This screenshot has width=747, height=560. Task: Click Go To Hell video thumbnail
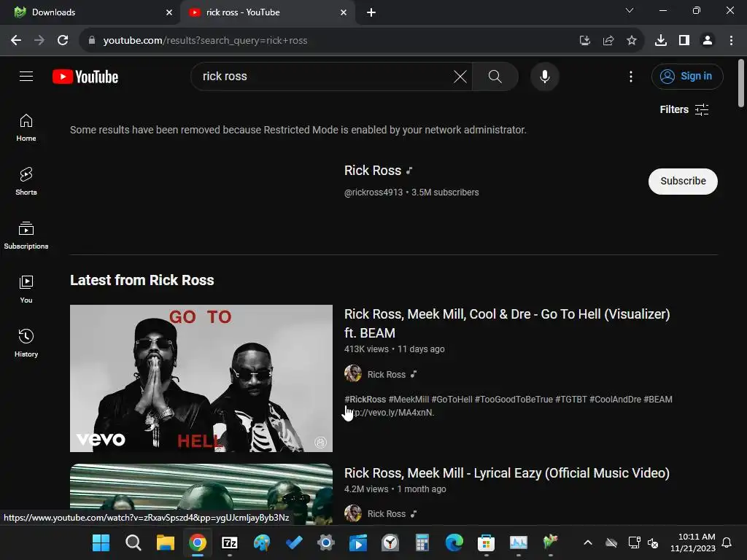coord(201,378)
